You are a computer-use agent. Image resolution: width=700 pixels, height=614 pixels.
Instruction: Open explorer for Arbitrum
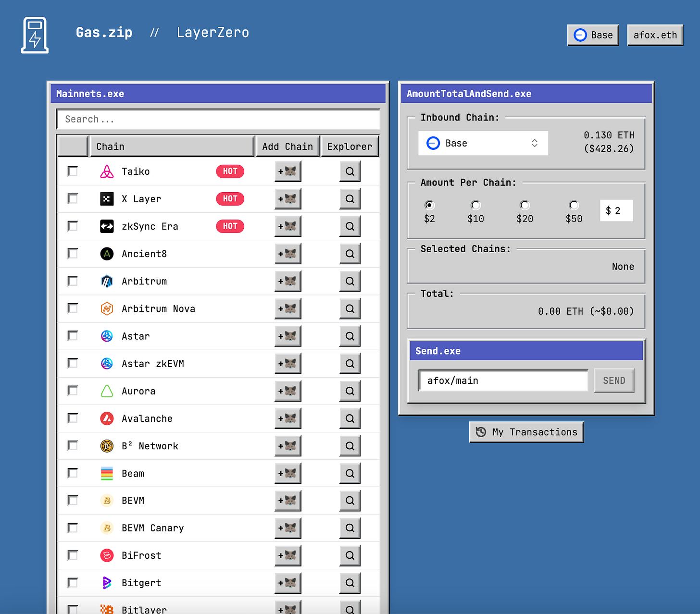click(350, 281)
